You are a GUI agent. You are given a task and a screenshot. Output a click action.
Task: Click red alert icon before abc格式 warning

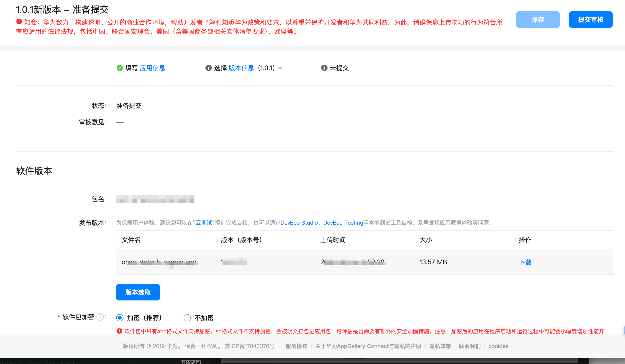tap(119, 331)
